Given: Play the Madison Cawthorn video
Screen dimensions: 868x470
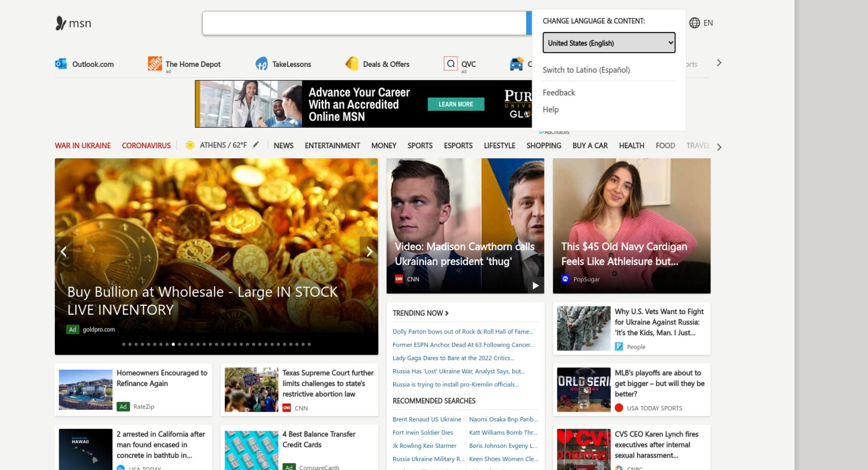Looking at the screenshot, I should (536, 285).
